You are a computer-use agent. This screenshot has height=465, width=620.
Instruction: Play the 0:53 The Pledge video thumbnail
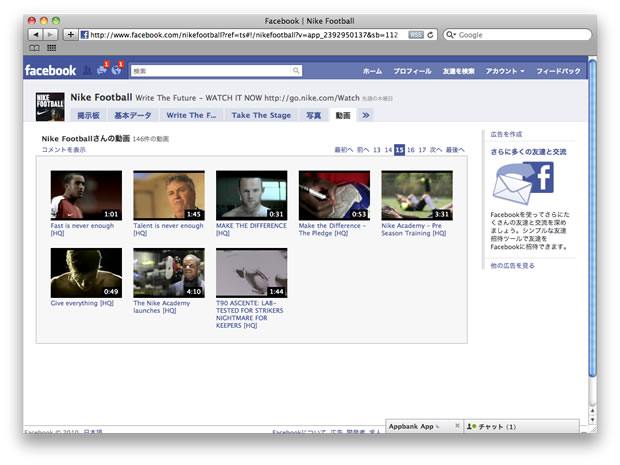(x=334, y=195)
